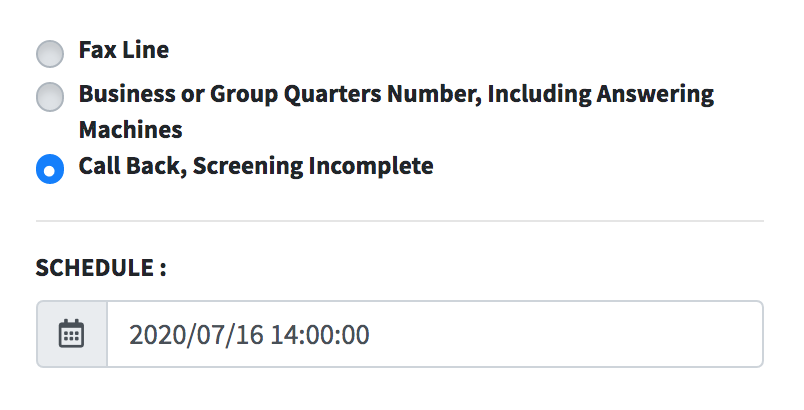The image size is (804, 410).
Task: Click the Fax Line label text
Action: pyautogui.click(x=124, y=50)
